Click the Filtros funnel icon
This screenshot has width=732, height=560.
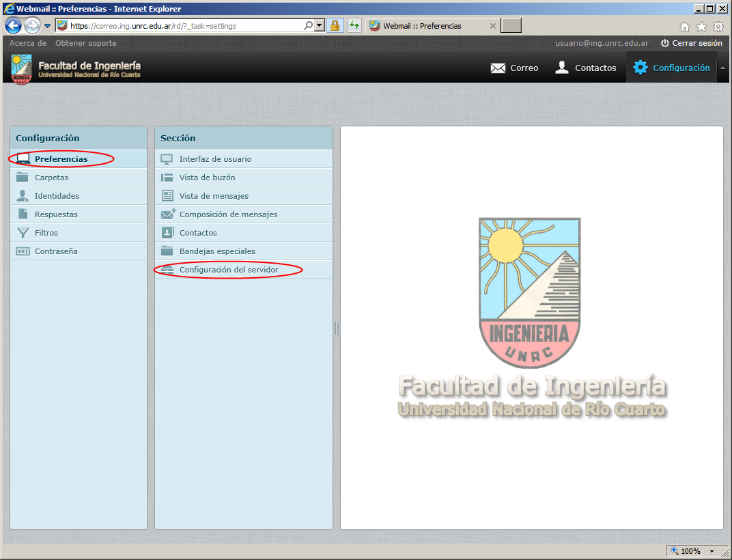click(x=23, y=233)
